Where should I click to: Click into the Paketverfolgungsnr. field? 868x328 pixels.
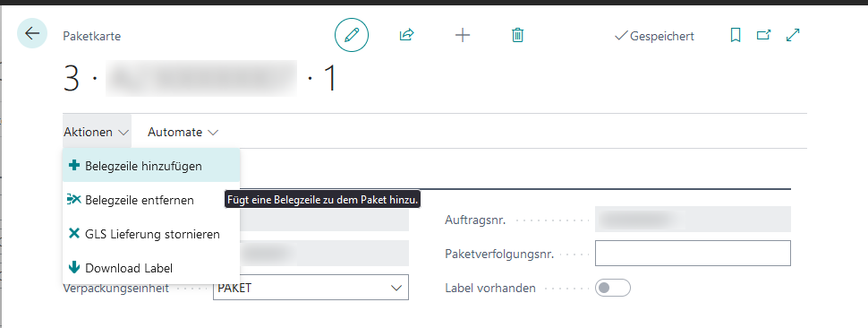(693, 254)
